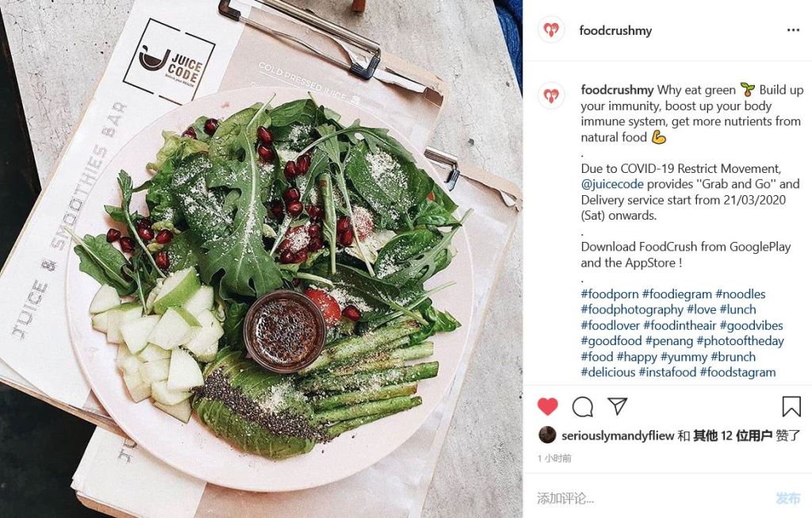Open foodcrushmy profile picture in header
The image size is (812, 518).
(x=551, y=30)
